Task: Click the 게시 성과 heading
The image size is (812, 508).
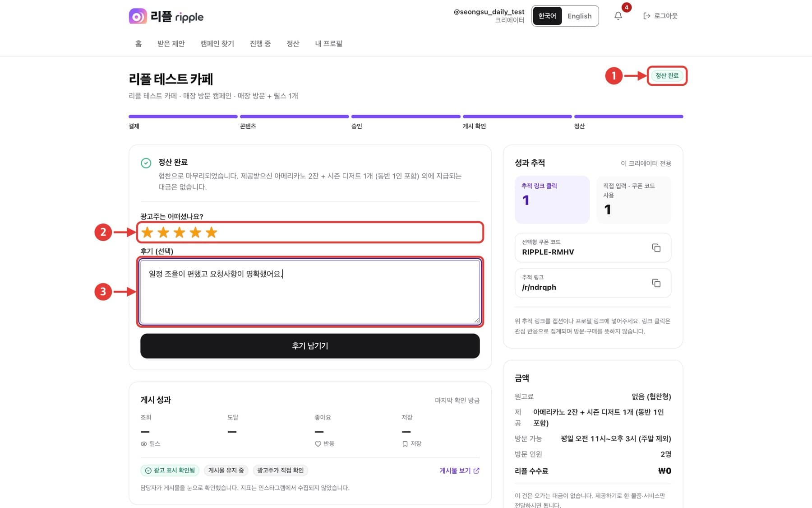Action: click(156, 400)
